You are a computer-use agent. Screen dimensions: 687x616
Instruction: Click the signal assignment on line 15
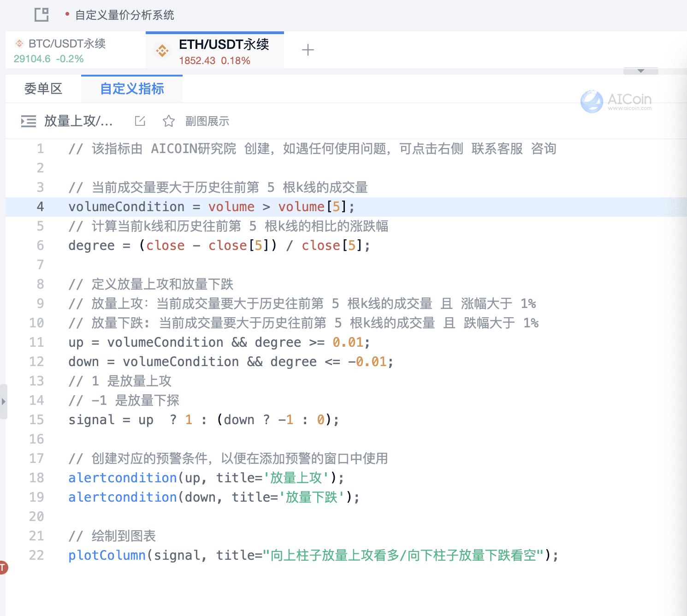203,420
